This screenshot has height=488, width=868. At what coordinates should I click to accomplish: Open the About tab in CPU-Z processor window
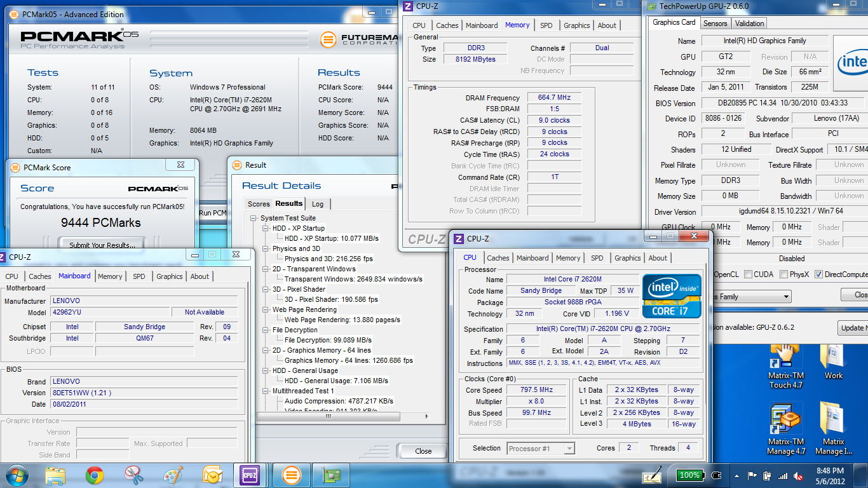658,258
